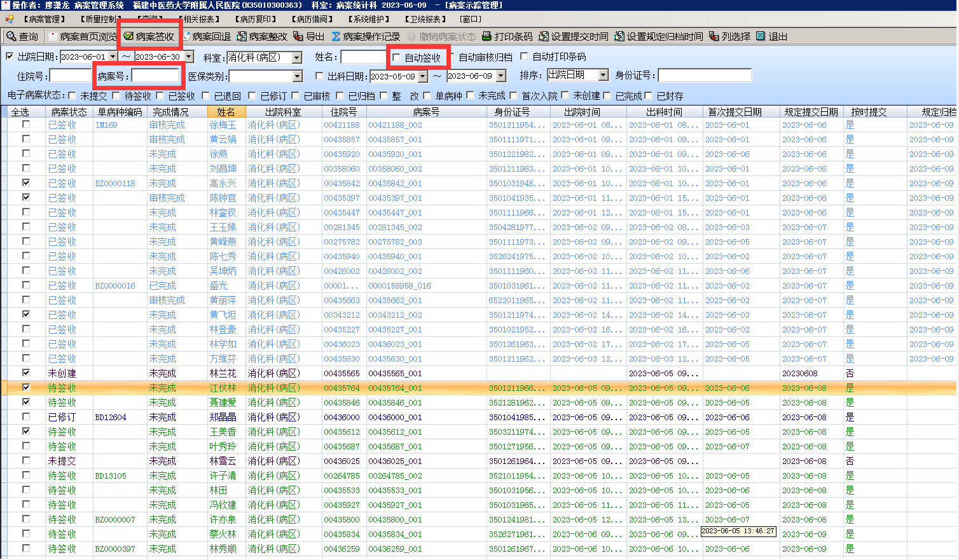The width and height of the screenshot is (959, 560).
Task: Enable the 自动签收 checkbox
Action: coord(397,57)
